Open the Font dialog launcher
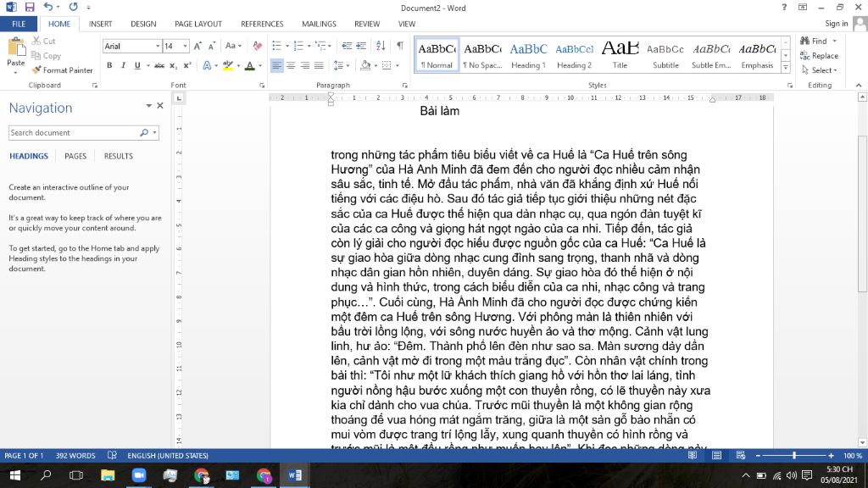Screen dimensions: 868x488 (x=262, y=86)
